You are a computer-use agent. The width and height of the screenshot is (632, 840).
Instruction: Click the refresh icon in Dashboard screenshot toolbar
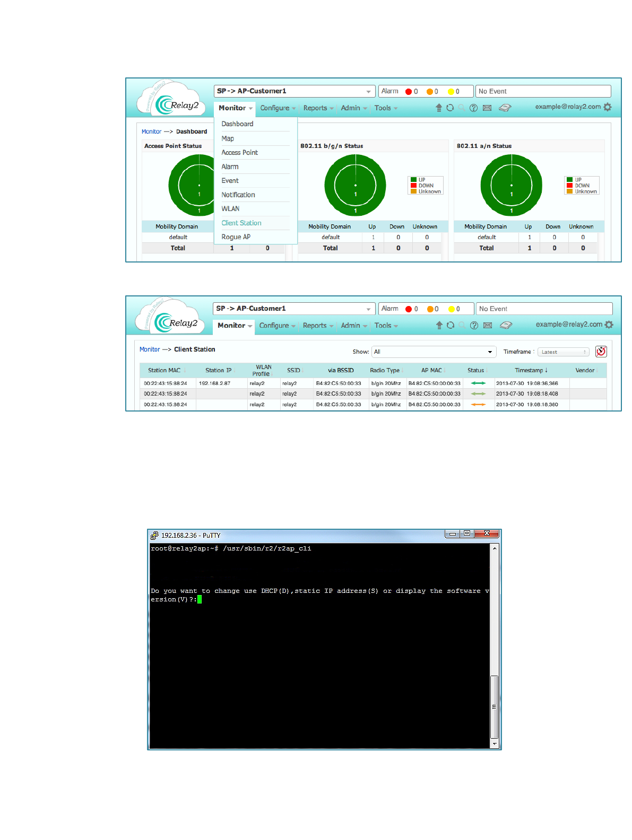pyautogui.click(x=450, y=108)
